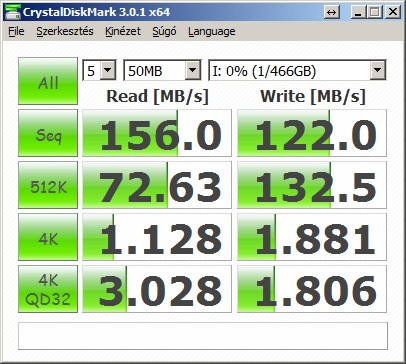Maximize the CrystalDiskMark window
This screenshot has height=364, width=406.
(x=375, y=12)
